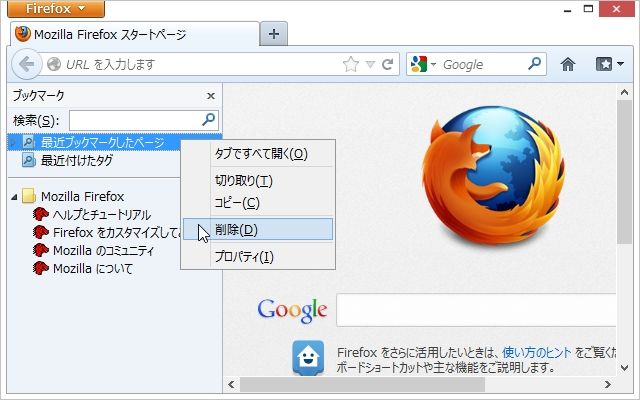Select the Mozilla Firefox スタートページ tab
Viewport: 640px width, 400px height.
click(135, 34)
